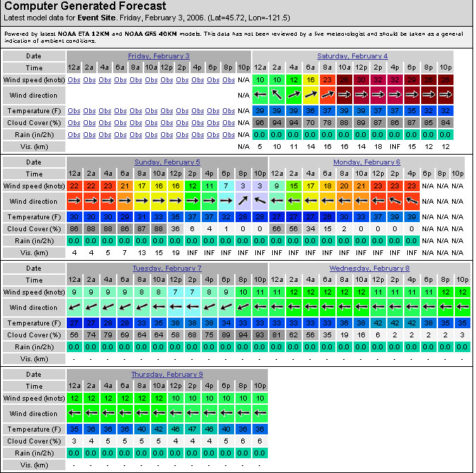
Task: Click Friday 6p Rain Obs link
Action: pos(213,135)
